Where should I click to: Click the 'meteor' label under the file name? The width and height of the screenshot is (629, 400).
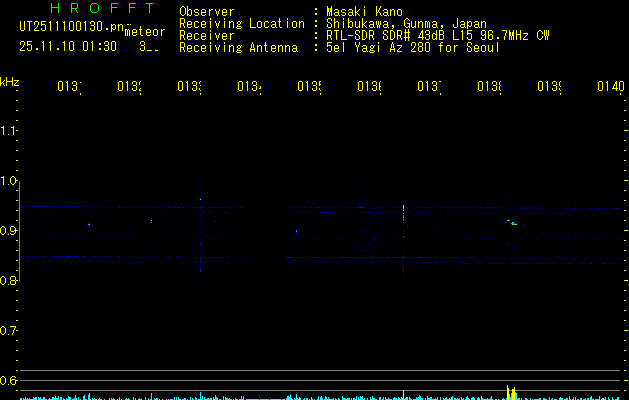145,32
